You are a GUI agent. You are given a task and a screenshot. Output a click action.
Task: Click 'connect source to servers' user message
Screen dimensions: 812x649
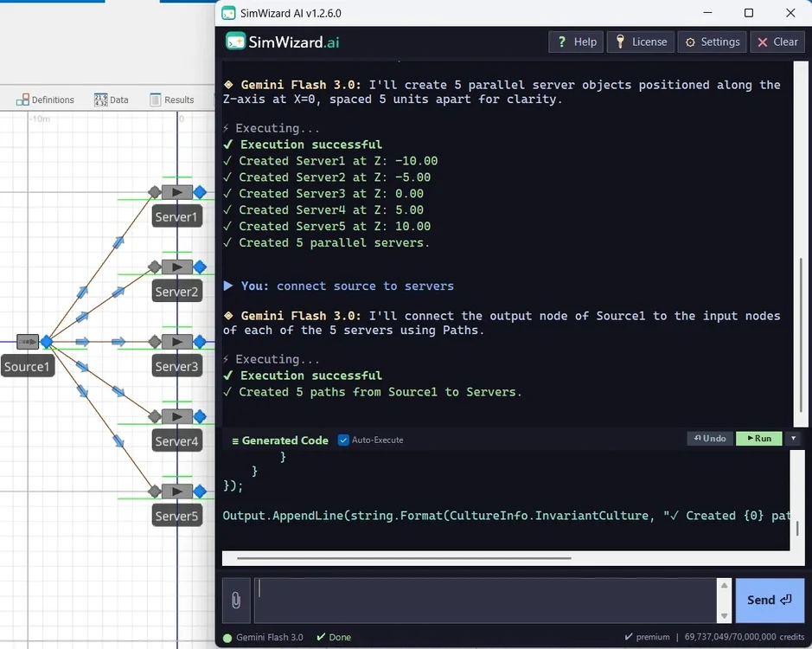365,286
